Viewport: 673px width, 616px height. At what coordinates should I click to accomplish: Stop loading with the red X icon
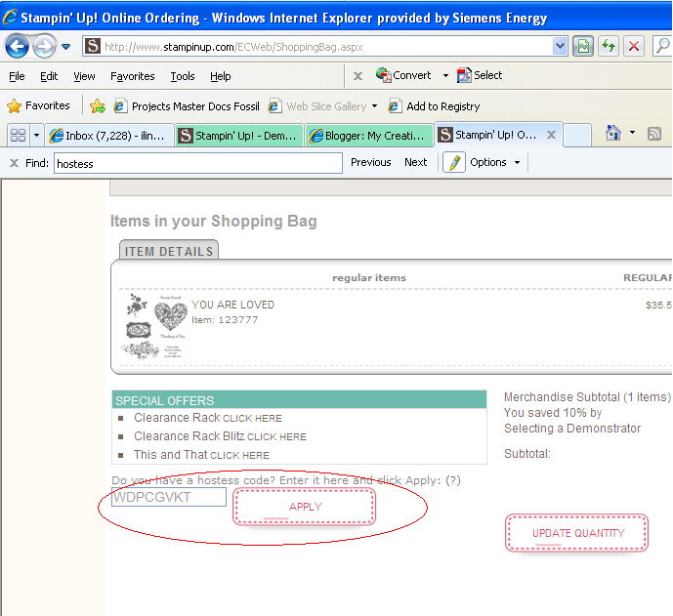(634, 46)
